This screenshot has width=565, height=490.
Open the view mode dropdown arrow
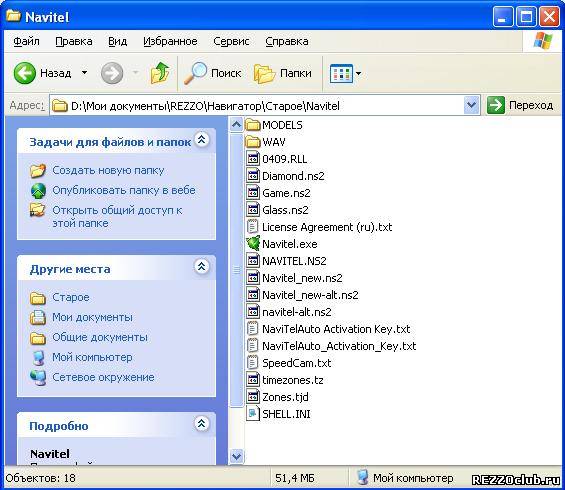click(358, 74)
